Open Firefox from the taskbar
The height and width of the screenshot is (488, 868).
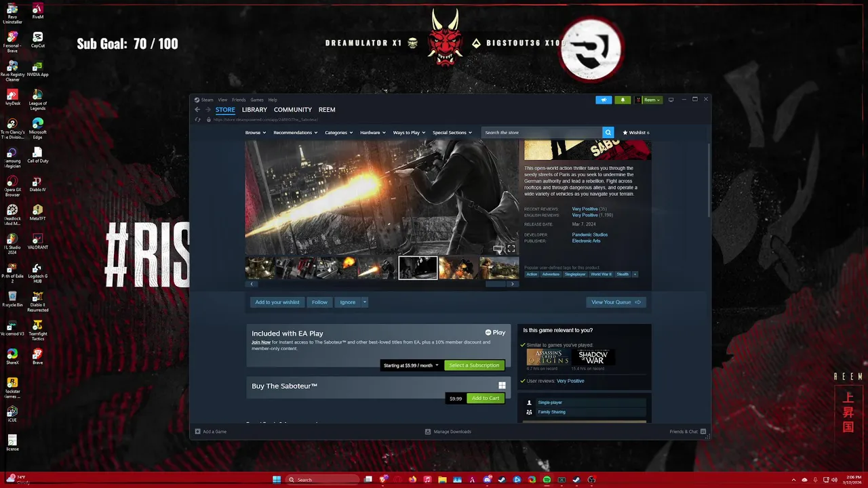412,480
